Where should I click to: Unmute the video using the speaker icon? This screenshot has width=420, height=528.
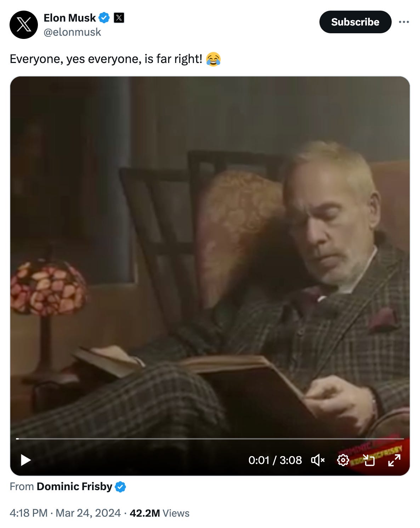(x=318, y=460)
